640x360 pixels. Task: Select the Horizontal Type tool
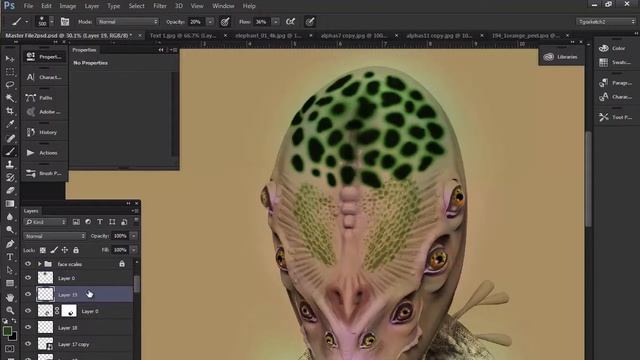click(x=10, y=257)
